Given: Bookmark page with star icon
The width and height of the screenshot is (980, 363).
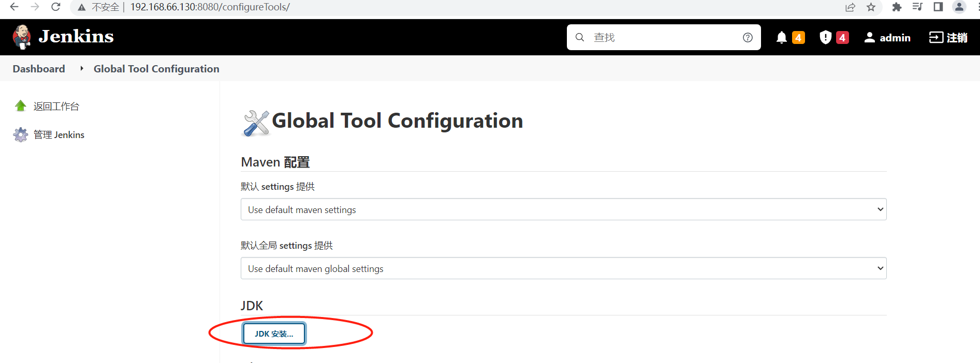Looking at the screenshot, I should click(x=871, y=7).
